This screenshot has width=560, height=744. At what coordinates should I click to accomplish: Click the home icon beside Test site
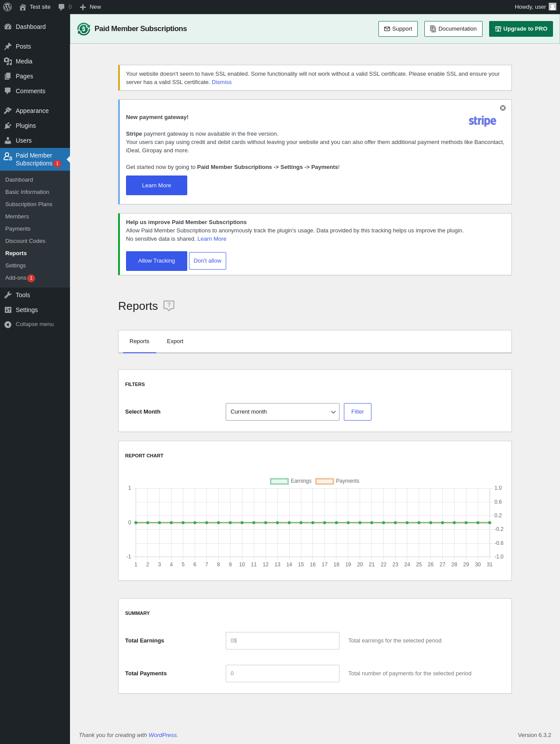click(x=23, y=7)
